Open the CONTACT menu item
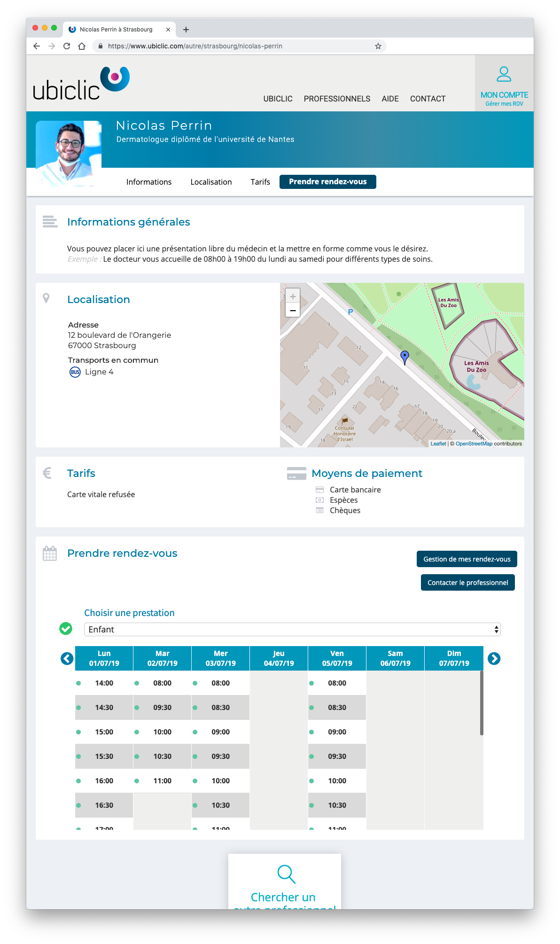The width and height of the screenshot is (560, 944). click(428, 99)
